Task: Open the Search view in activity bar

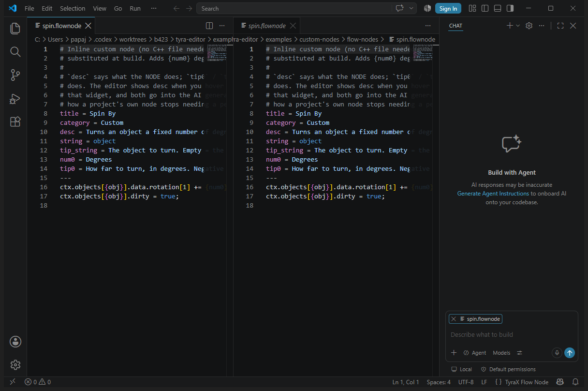Action: click(15, 51)
